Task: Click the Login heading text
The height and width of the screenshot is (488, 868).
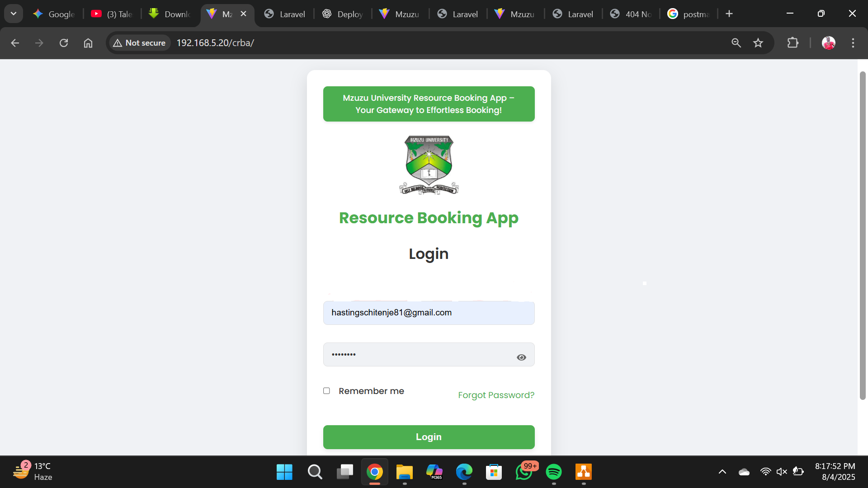Action: [x=429, y=254]
